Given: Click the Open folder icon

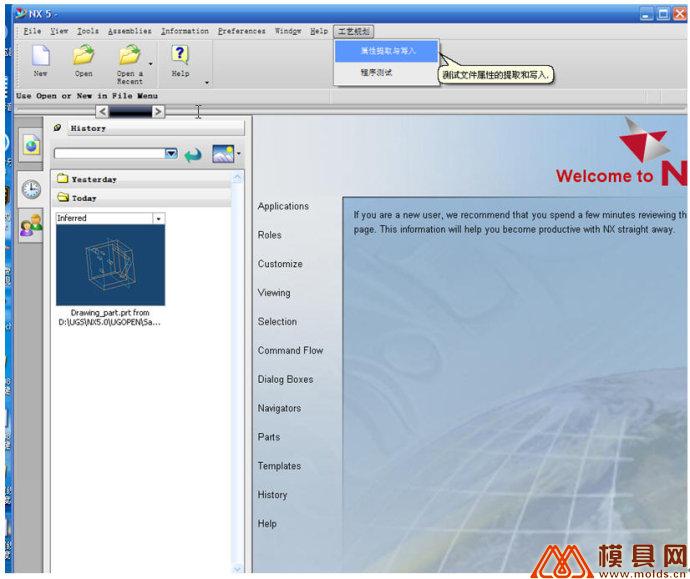Looking at the screenshot, I should 83,56.
